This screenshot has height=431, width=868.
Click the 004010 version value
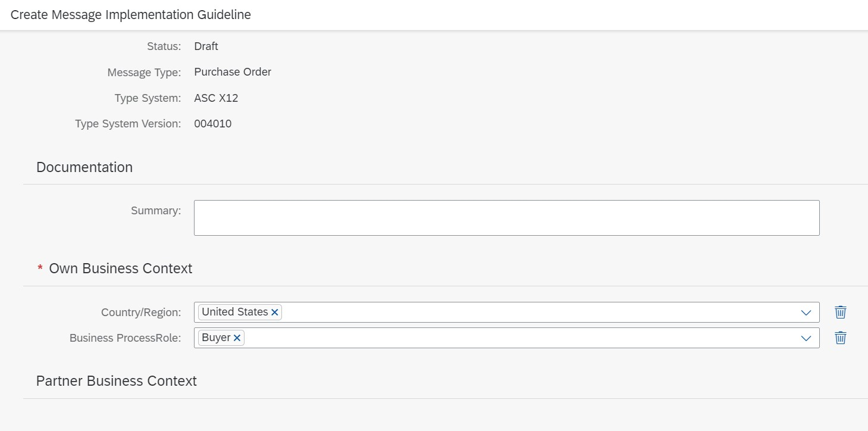pyautogui.click(x=213, y=124)
